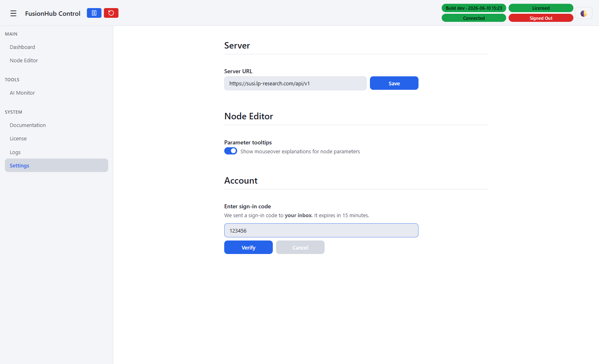The image size is (599, 364).
Task: Click the 'Parameter tooltips' label
Action: coord(248,142)
